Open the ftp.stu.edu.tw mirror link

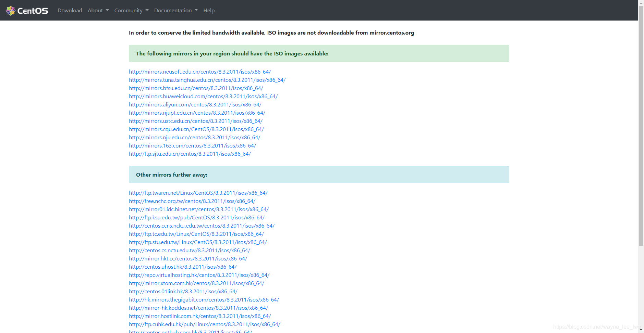tap(198, 242)
